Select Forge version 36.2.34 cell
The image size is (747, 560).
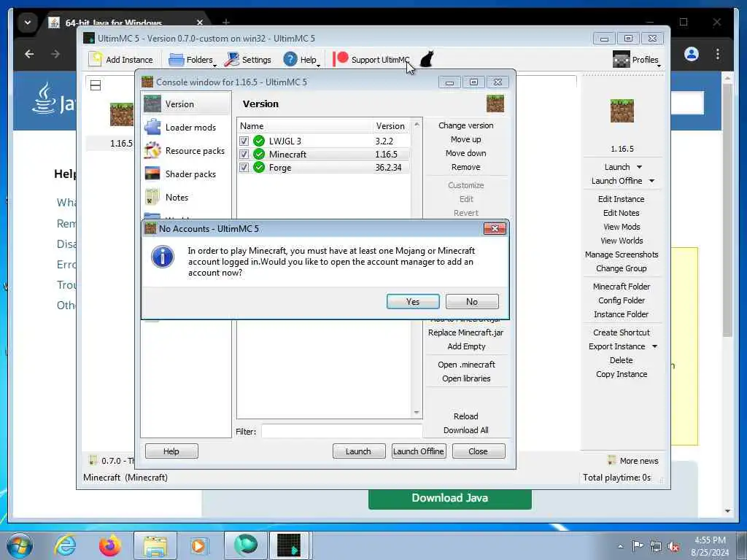[x=388, y=167]
